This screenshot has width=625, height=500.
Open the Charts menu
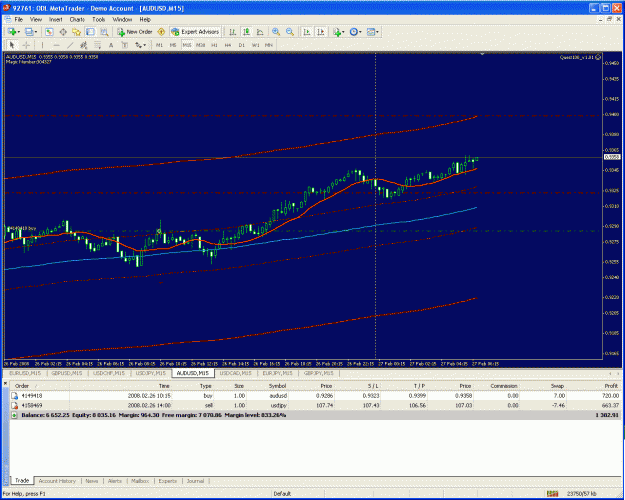click(77, 20)
